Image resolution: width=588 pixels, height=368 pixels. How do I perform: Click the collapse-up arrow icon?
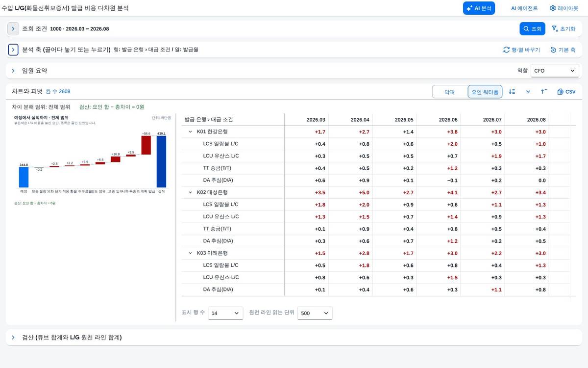(544, 92)
